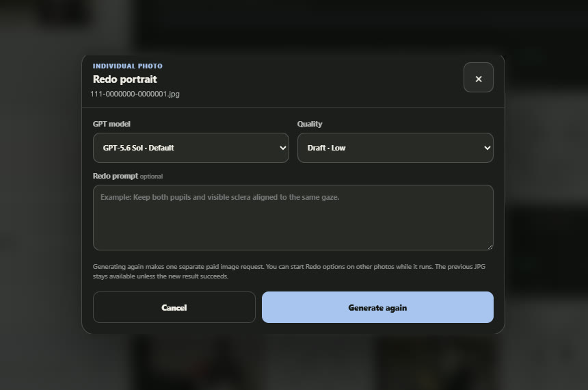
Task: Select the file name 111-0000000-0000001.jpg
Action: [135, 94]
